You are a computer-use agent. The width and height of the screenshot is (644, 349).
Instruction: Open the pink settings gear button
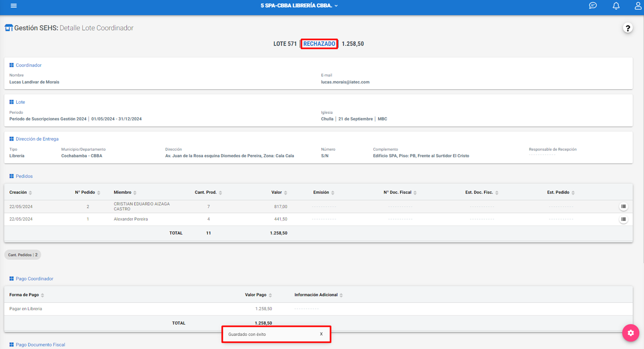click(631, 333)
